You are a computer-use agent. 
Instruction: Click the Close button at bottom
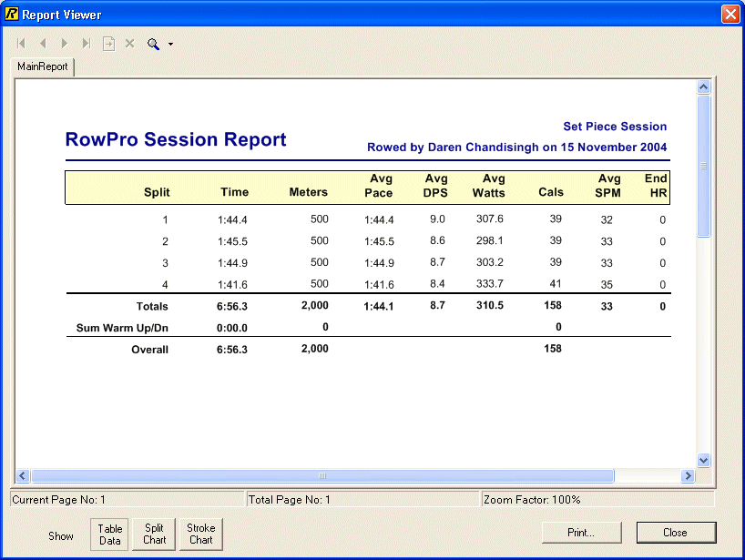pos(675,533)
